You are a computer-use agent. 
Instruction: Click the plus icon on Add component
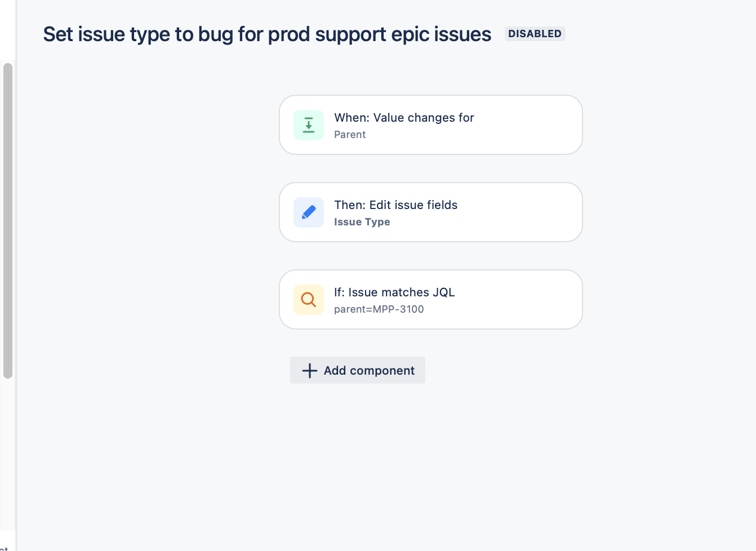click(309, 370)
